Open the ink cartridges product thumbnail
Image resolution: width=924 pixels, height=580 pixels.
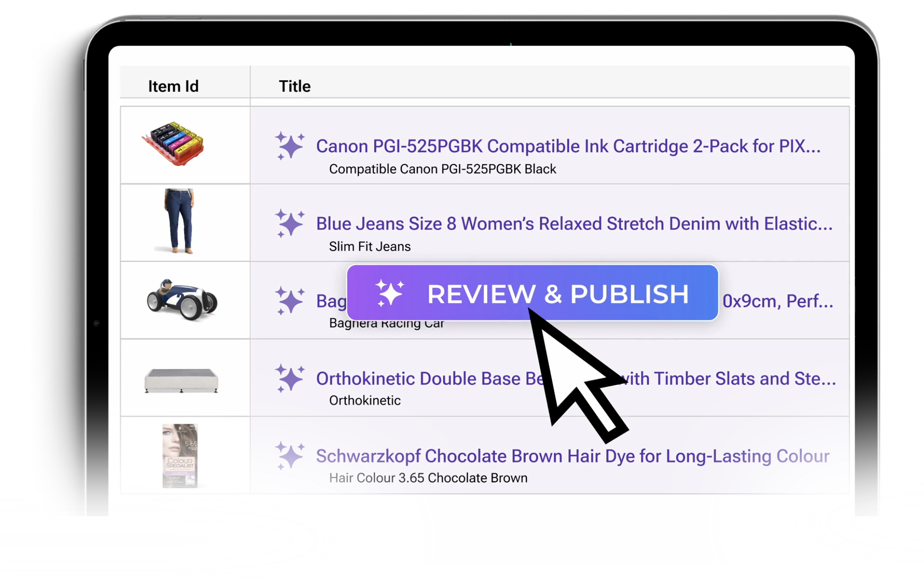[x=173, y=144]
